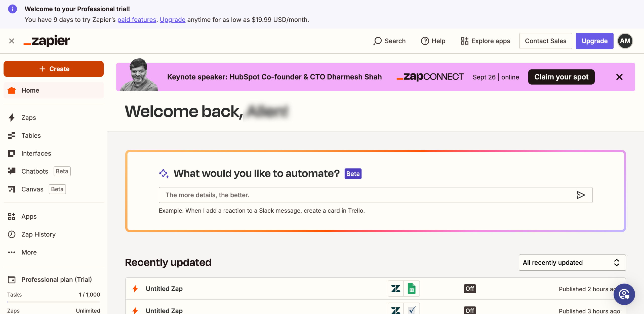Click the Tasks usage progress bar

tap(53, 301)
